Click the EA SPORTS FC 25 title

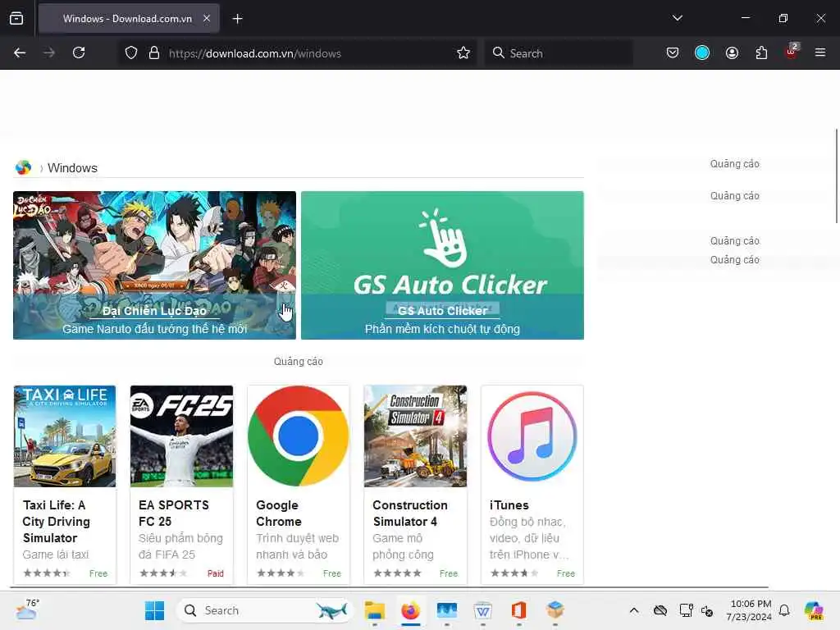pos(174,514)
